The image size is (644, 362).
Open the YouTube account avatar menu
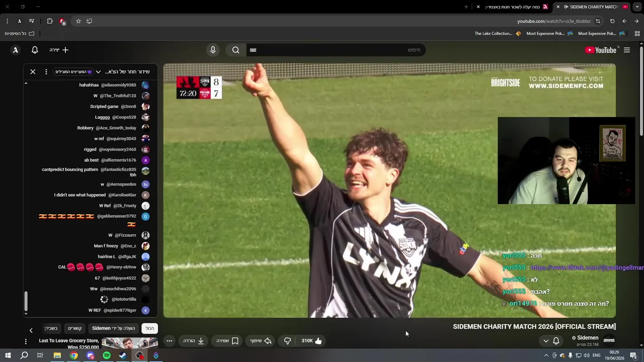16,50
